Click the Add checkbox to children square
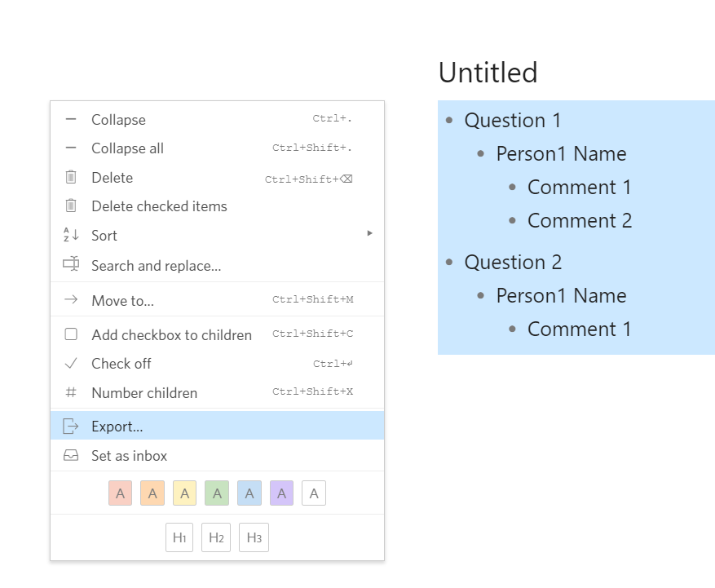The image size is (715, 588). (x=71, y=334)
